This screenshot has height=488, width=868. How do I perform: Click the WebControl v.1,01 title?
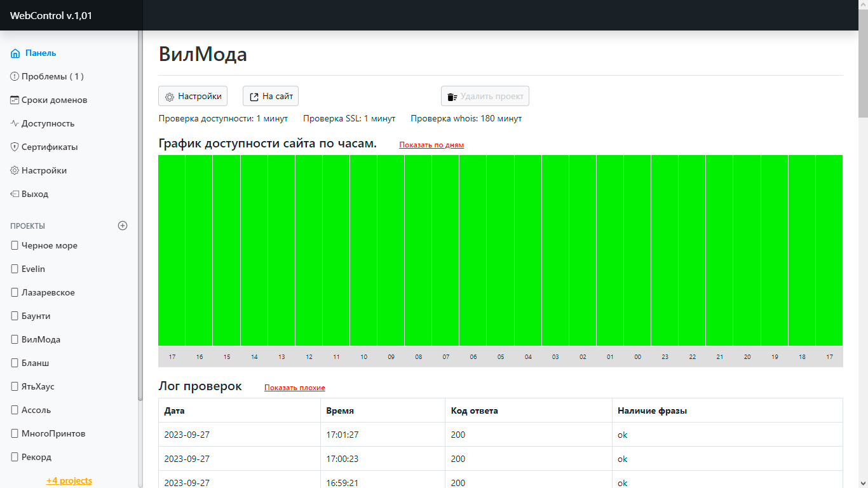(x=51, y=16)
